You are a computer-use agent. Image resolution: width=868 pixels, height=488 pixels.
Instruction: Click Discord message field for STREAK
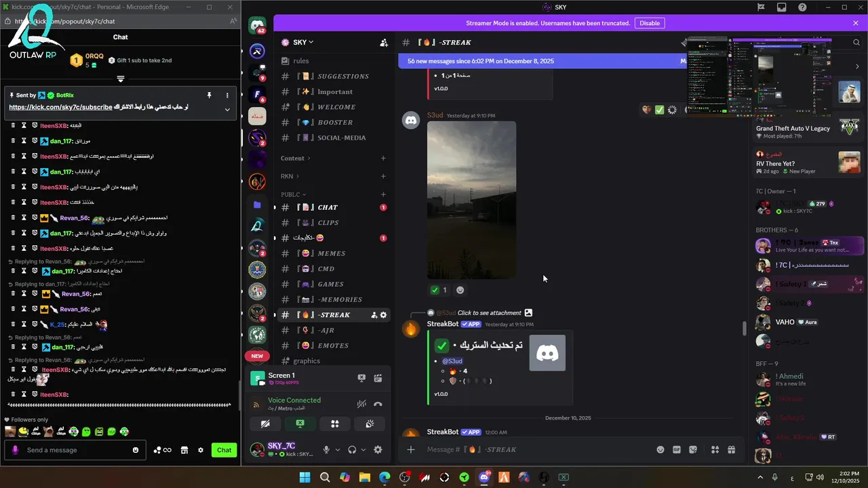click(x=536, y=449)
